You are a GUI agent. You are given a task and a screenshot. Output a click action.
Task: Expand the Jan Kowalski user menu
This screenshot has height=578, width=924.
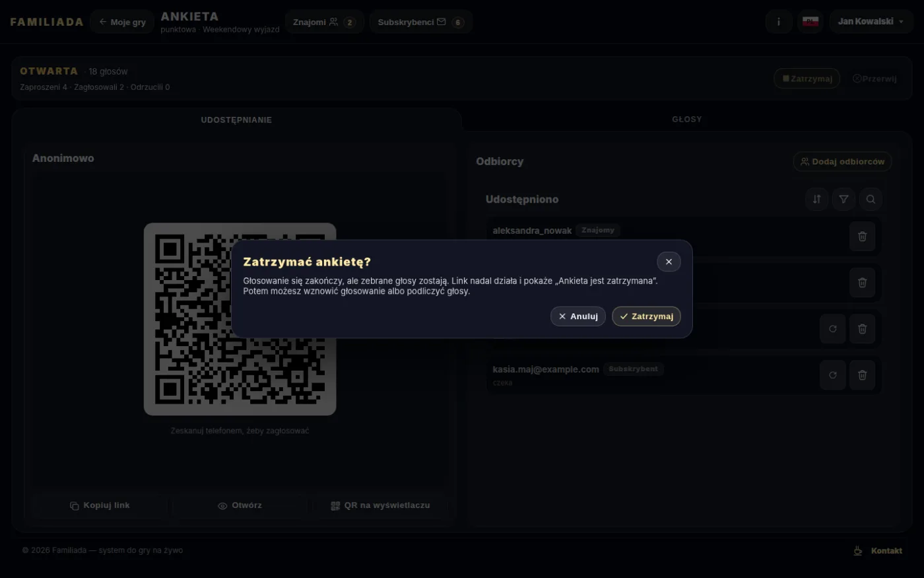point(871,22)
